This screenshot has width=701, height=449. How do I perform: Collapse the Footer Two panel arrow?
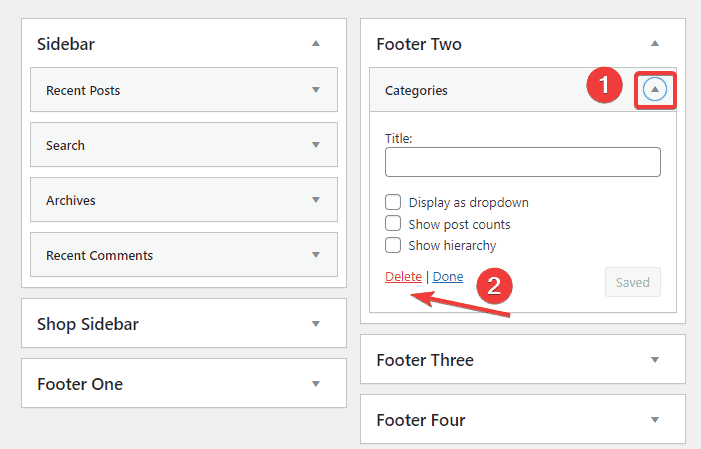pyautogui.click(x=655, y=44)
